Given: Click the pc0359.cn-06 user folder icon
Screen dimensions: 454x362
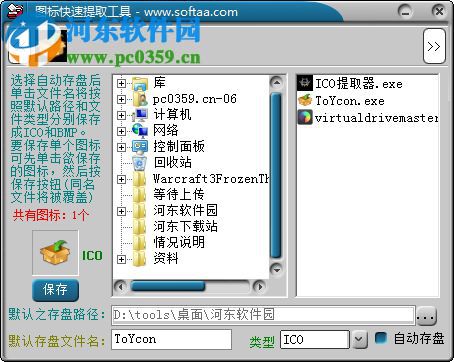Looking at the screenshot, I should pyautogui.click(x=140, y=99).
